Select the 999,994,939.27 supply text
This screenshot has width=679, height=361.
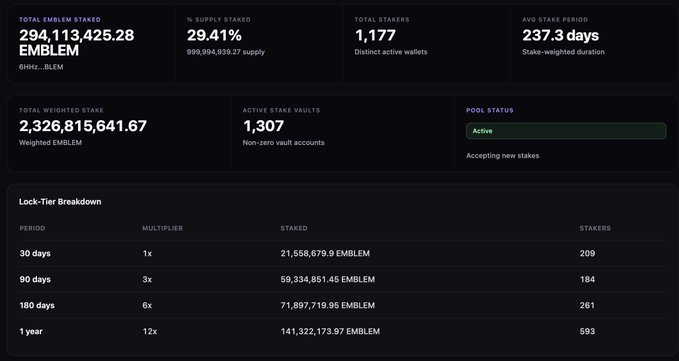point(226,52)
